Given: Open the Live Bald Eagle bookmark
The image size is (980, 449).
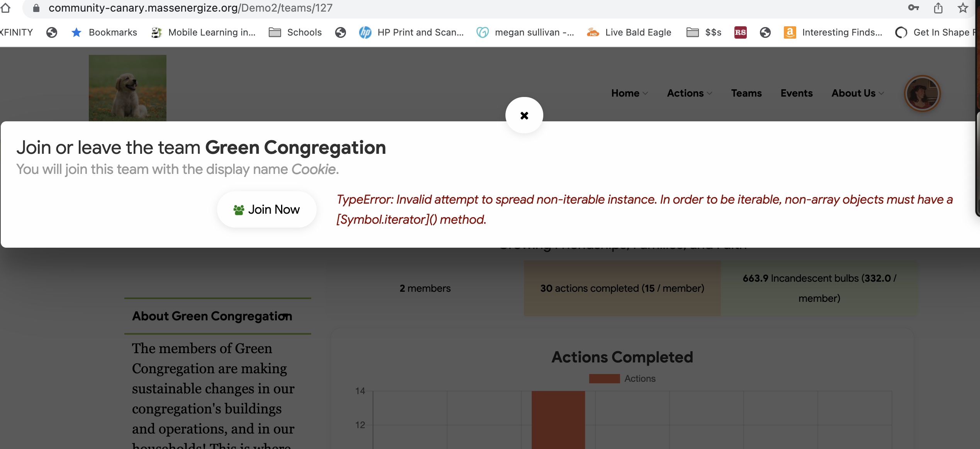Looking at the screenshot, I should [629, 32].
